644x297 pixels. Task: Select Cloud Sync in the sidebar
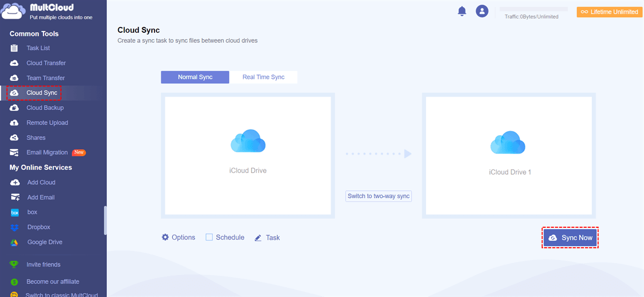42,93
